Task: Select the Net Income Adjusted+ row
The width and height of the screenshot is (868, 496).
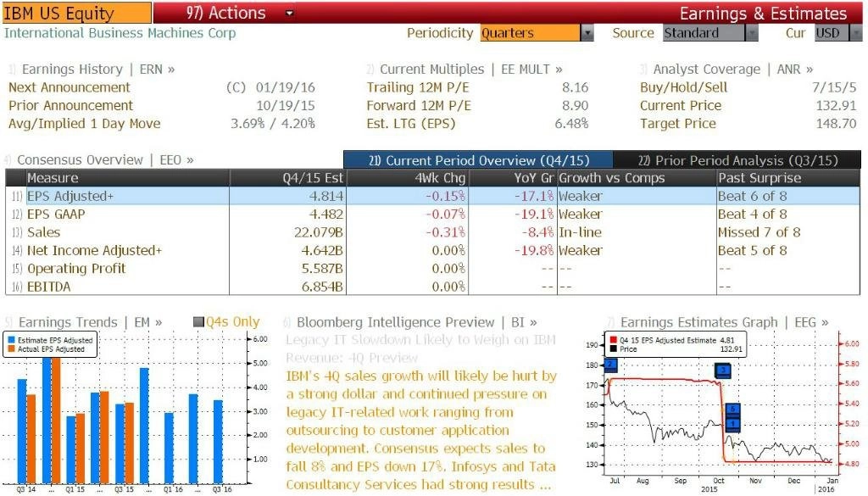Action: pyautogui.click(x=433, y=251)
